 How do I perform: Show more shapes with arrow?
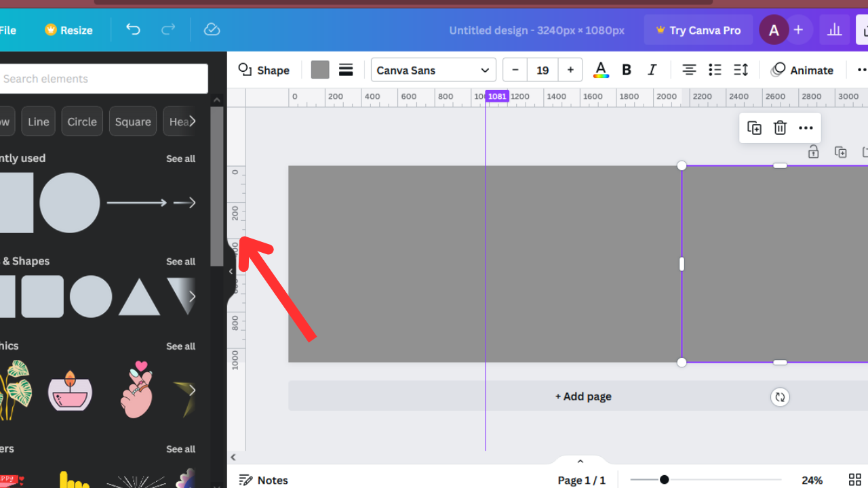point(193,296)
